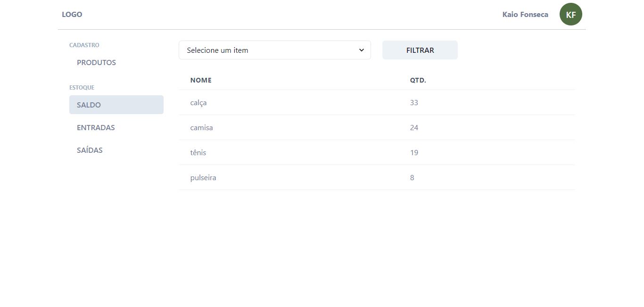644x307 pixels.
Task: Click the KF avatar icon
Action: tap(570, 14)
